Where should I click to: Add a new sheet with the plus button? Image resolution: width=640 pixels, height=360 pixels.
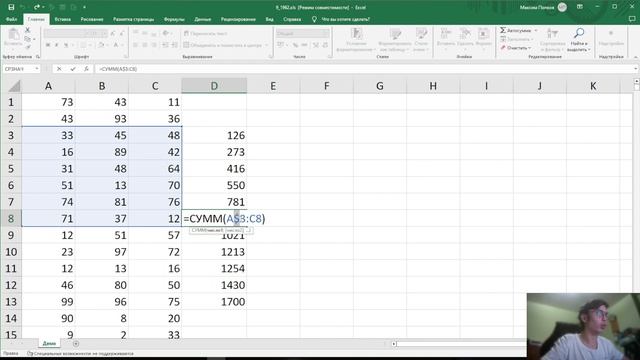pyautogui.click(x=76, y=344)
